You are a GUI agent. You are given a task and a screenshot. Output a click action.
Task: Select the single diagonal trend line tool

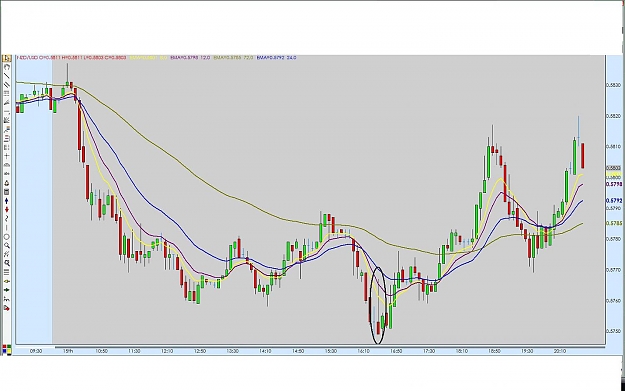coord(7,75)
